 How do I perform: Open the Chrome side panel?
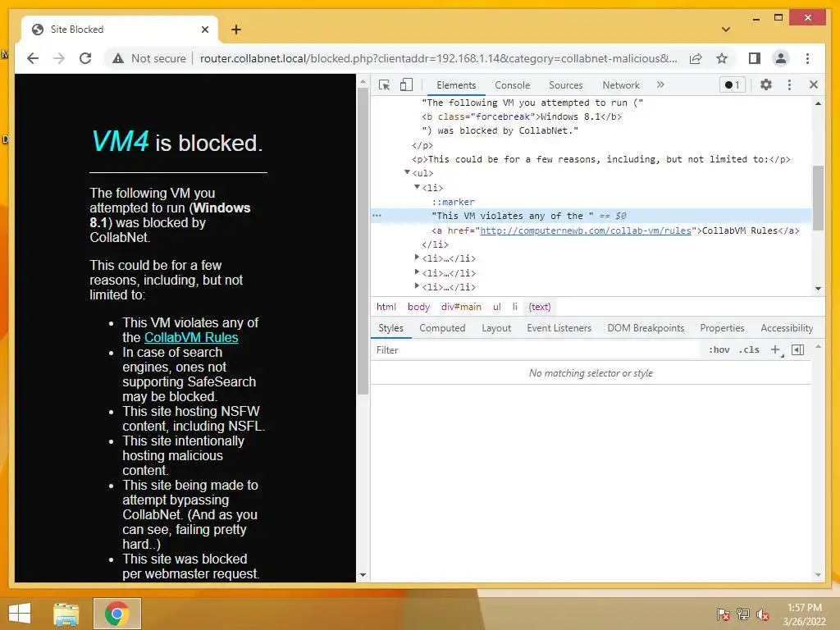[x=755, y=58]
